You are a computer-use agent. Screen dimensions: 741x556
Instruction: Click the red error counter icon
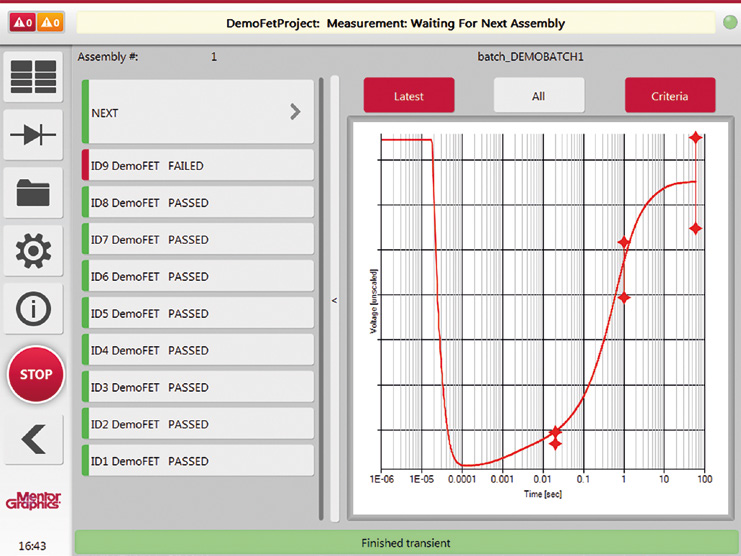[x=23, y=22]
